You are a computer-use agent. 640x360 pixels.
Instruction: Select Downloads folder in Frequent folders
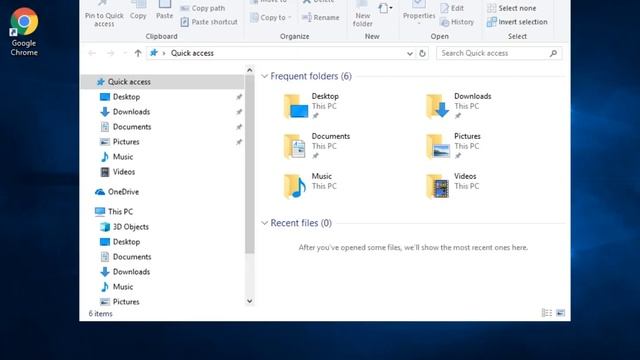(x=459, y=106)
